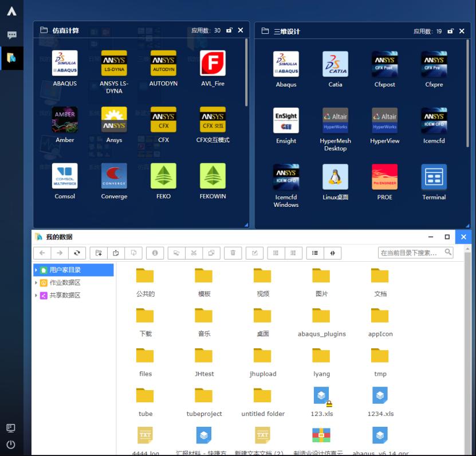Click the 三维设计 panel scrollbar
The height and width of the screenshot is (456, 476).
(x=467, y=93)
